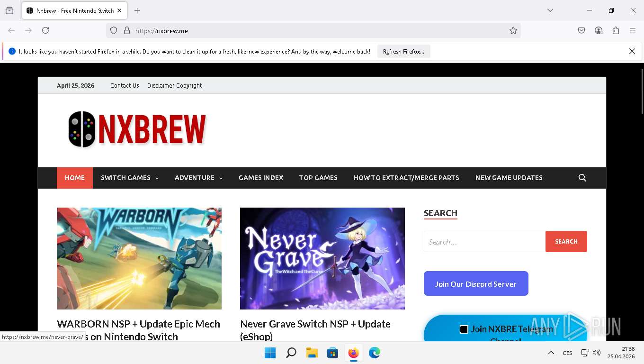Open Disclaimer Copyright link
644x364 pixels.
tap(174, 86)
